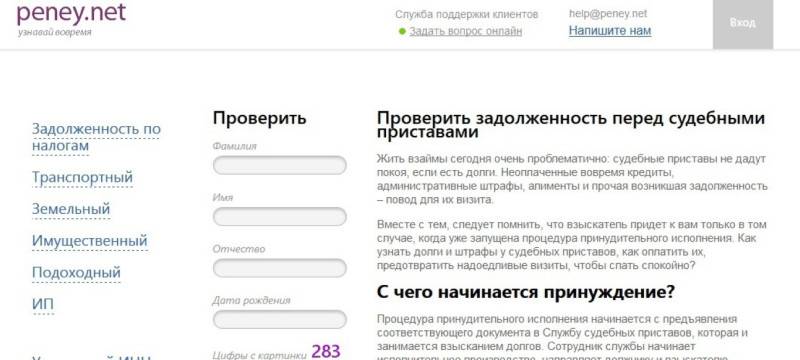Screen dimensions: 800x360
Task: Click the Проверить form heading
Action: tap(260, 118)
